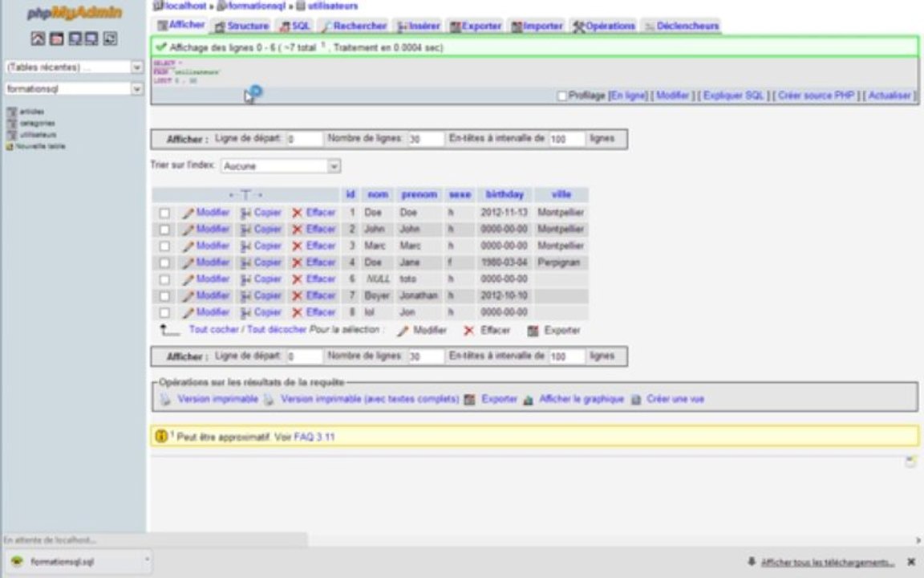Image resolution: width=924 pixels, height=578 pixels.
Task: Open the download item options arrow for formationsql.sql
Action: coord(147,560)
